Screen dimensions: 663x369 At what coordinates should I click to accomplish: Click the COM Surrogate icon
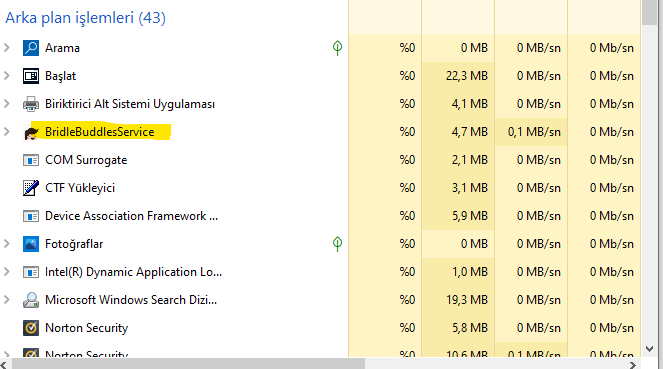[31, 160]
